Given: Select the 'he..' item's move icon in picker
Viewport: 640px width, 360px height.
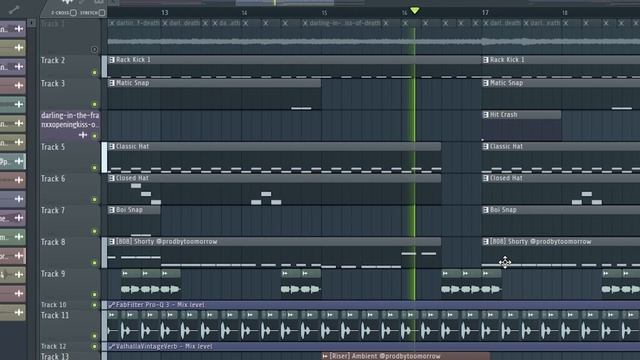Looking at the screenshot, I should [x=19, y=218].
